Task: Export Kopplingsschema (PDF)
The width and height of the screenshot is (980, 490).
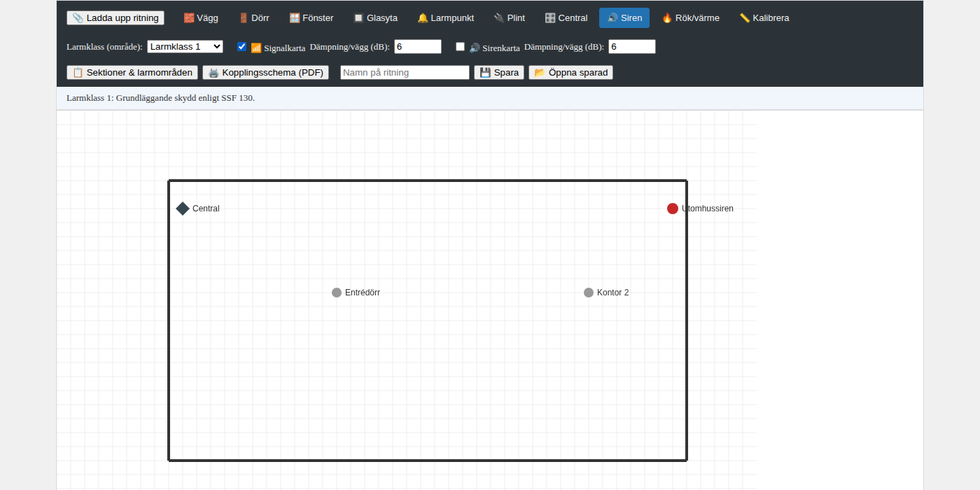Action: tap(265, 73)
